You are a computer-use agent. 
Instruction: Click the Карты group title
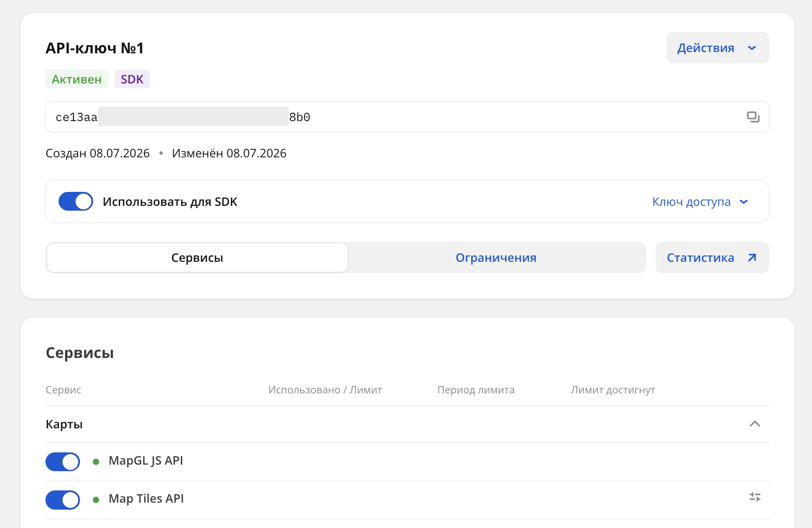pyautogui.click(x=64, y=424)
